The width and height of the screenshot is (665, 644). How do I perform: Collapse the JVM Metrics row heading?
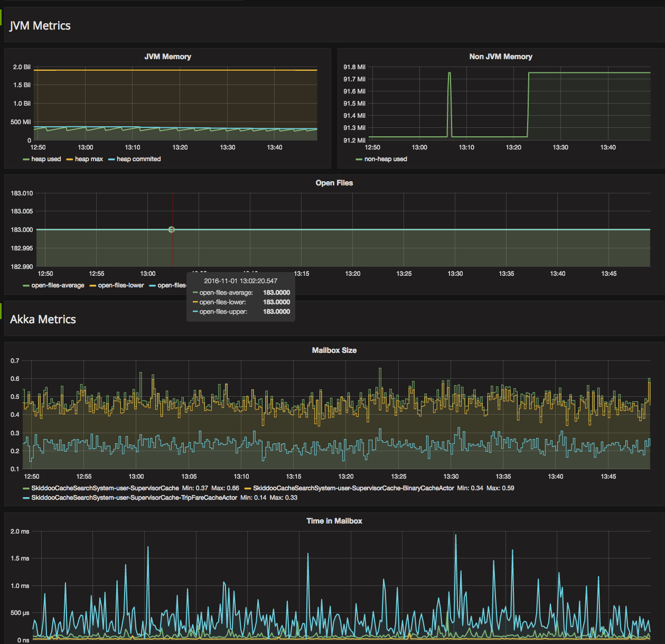40,25
